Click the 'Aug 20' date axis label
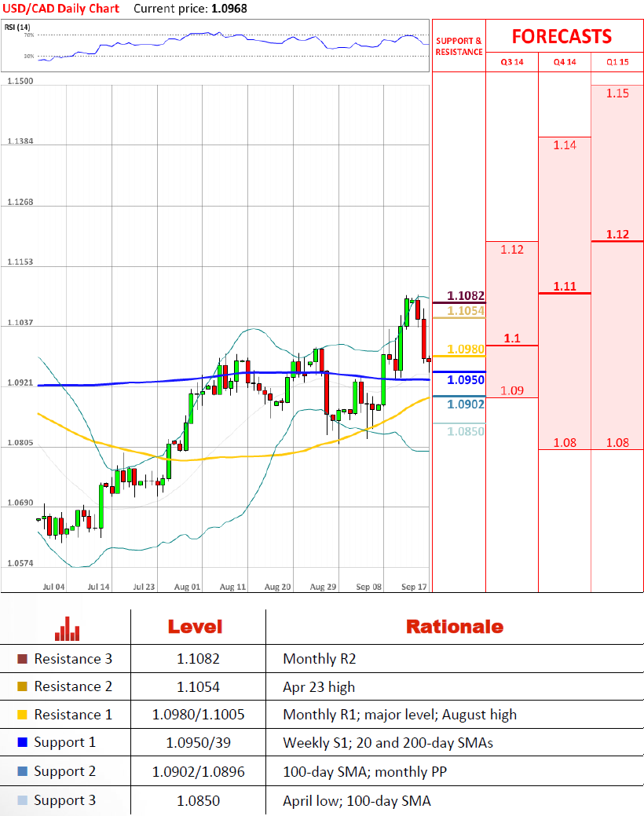644x816 pixels. (x=277, y=587)
